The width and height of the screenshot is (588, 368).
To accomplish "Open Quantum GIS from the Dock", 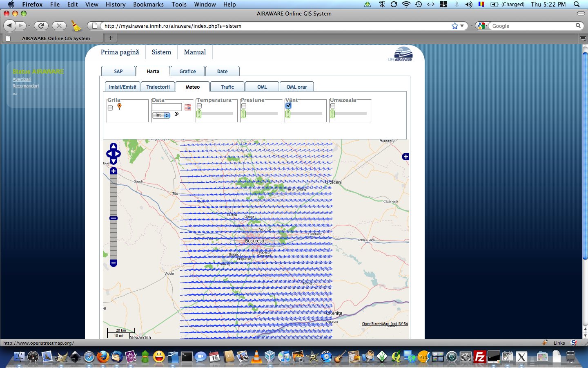I will tap(396, 357).
